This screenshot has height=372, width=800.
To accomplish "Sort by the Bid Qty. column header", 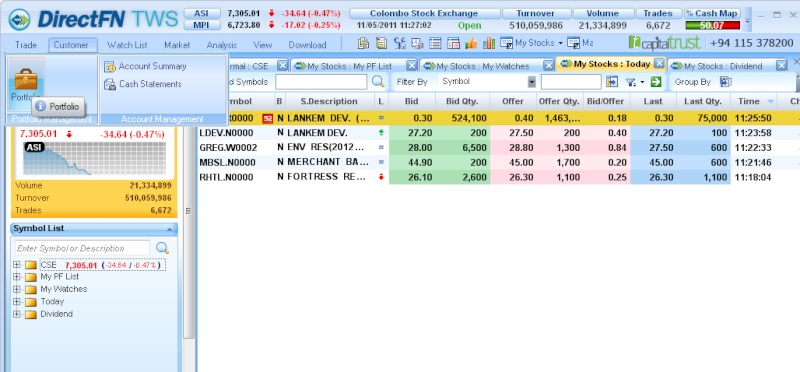I will [462, 101].
